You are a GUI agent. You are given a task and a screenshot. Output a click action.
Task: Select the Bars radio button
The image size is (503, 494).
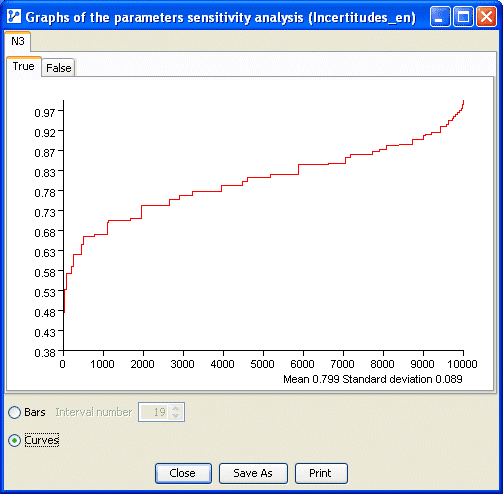(x=15, y=412)
